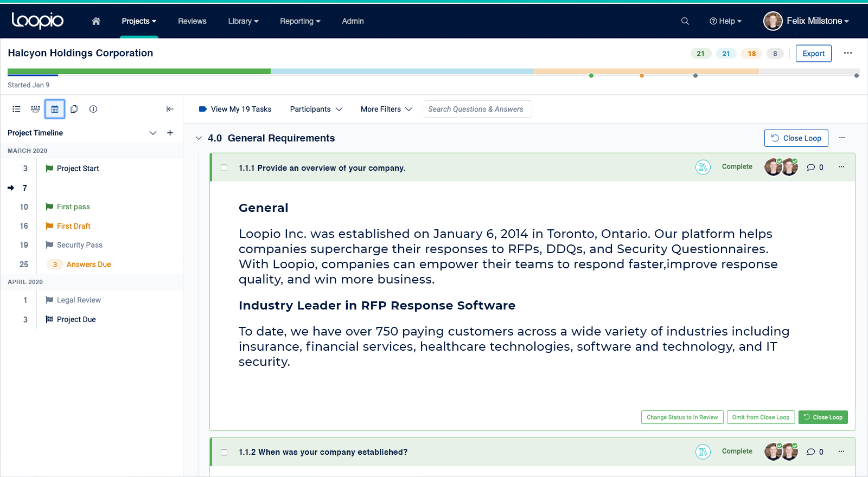
Task: Click the orange milestone dot on progress bar
Action: click(x=642, y=76)
